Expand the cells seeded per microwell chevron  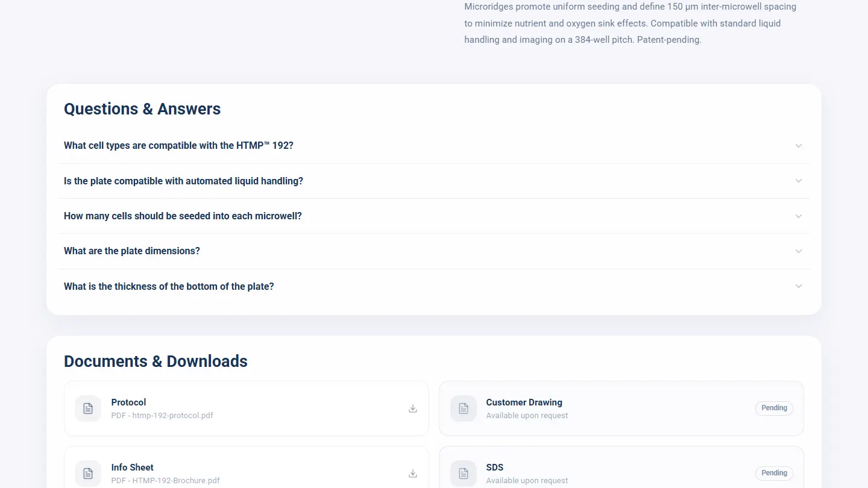799,216
